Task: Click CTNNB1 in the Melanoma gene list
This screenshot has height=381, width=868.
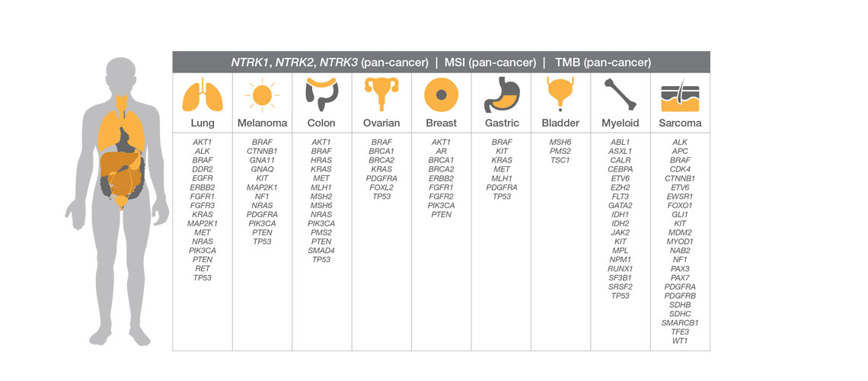Action: click(x=262, y=151)
